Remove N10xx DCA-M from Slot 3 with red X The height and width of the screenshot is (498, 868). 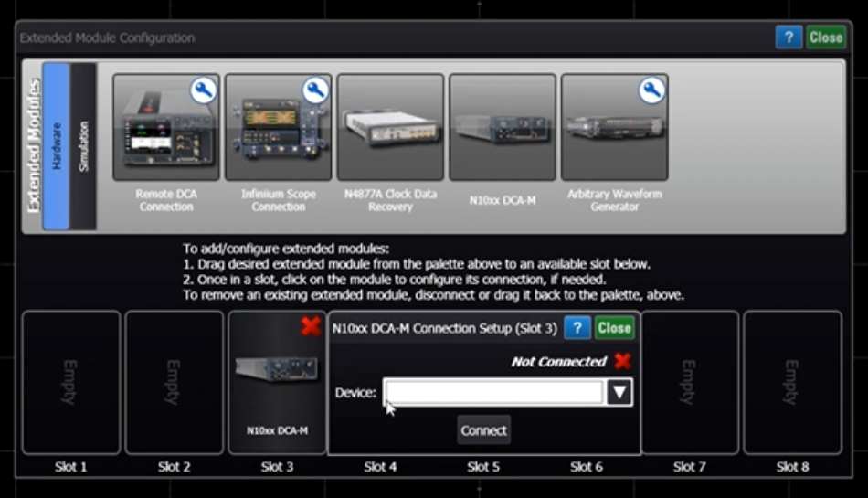click(310, 326)
